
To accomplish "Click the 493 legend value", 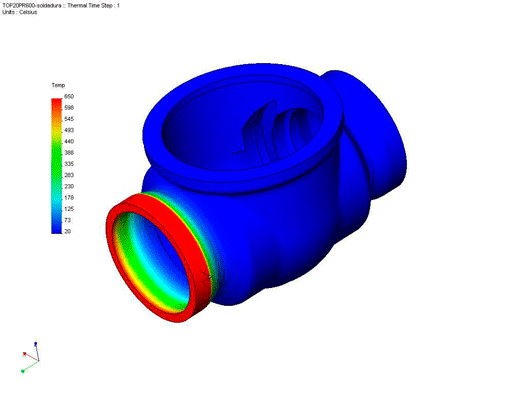I will coord(69,130).
